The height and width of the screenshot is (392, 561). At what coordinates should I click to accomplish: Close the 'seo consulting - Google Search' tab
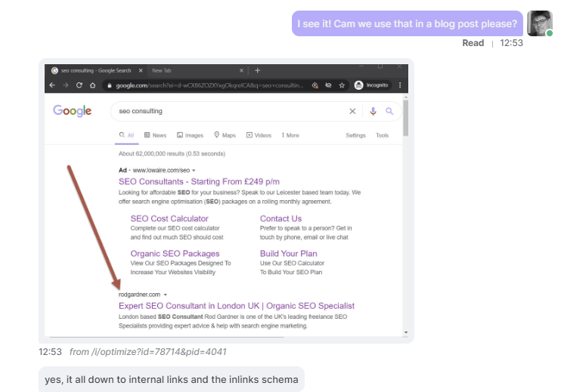click(x=141, y=71)
